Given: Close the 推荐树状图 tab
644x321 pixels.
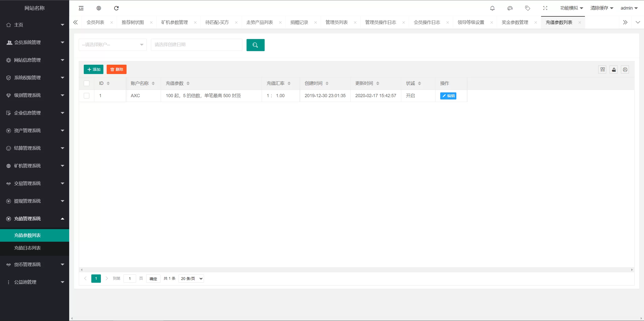Looking at the screenshot, I should 151,22.
